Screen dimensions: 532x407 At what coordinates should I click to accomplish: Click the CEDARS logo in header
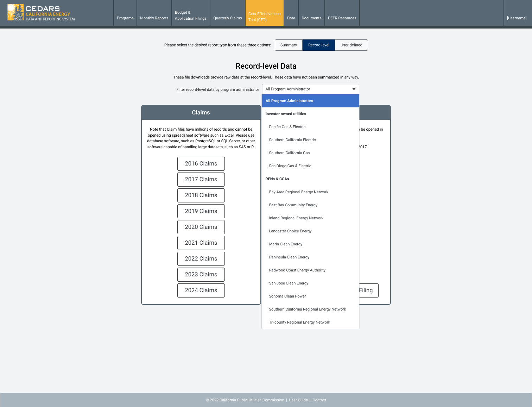[41, 13]
